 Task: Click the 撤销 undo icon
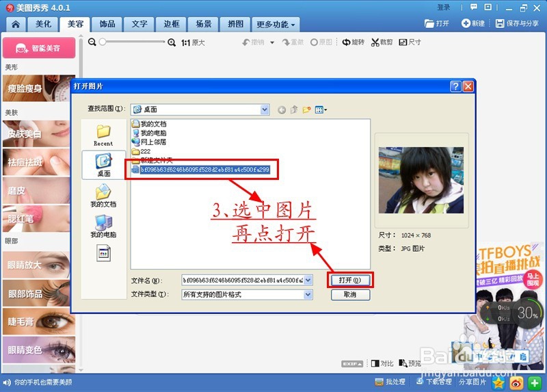(x=246, y=42)
